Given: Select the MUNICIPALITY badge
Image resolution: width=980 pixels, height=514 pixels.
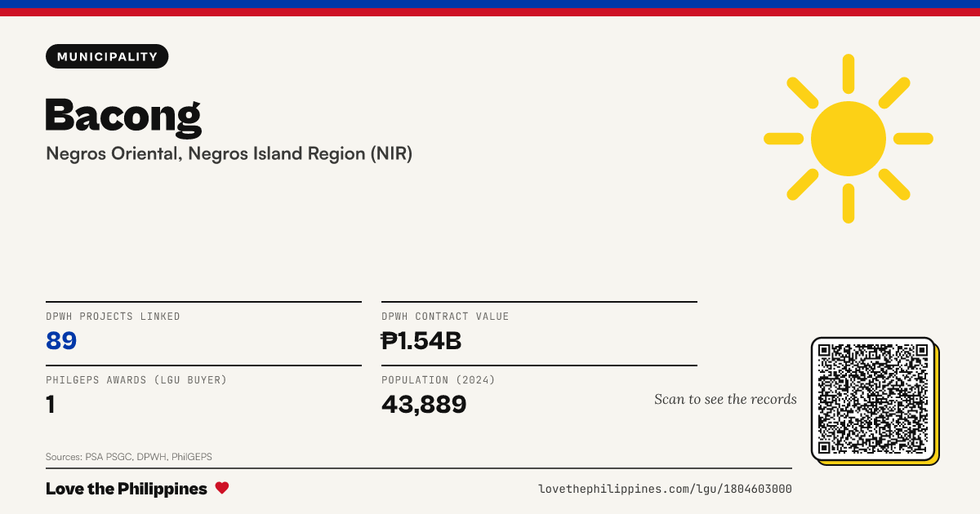Looking at the screenshot, I should coord(107,56).
